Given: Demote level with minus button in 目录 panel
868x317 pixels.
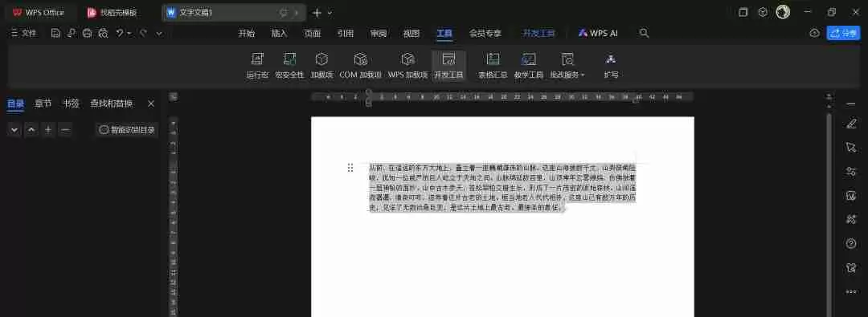Looking at the screenshot, I should pyautogui.click(x=65, y=130).
